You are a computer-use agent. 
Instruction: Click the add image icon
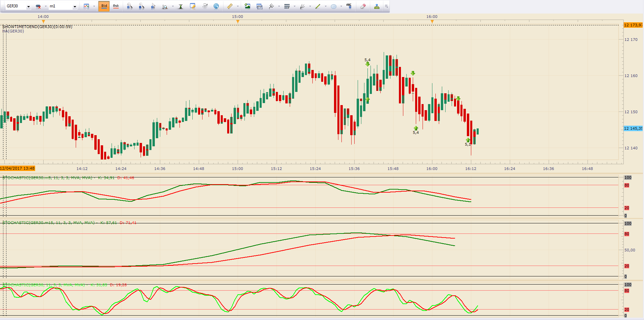click(x=247, y=6)
